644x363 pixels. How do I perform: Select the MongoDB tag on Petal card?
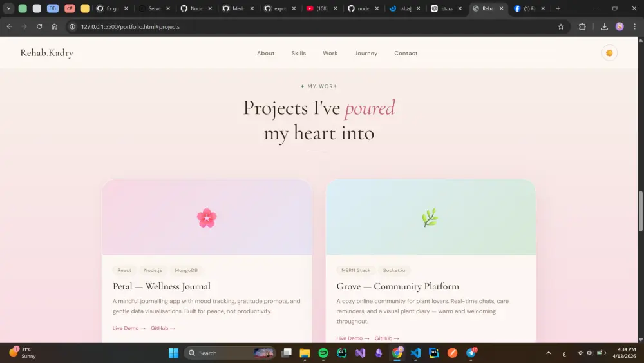186,270
